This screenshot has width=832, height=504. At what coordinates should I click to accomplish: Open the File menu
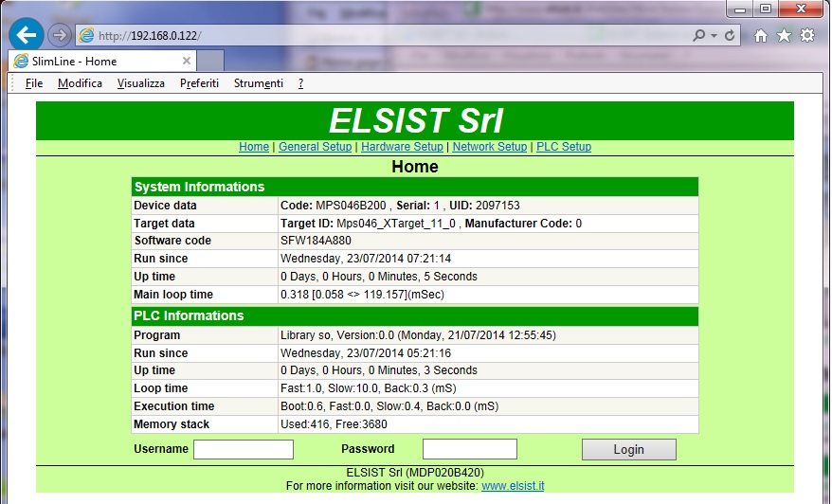(34, 83)
